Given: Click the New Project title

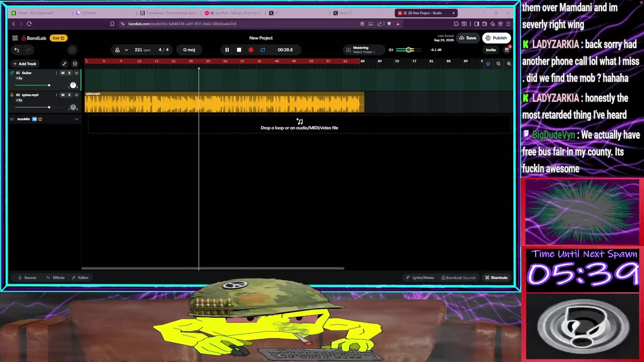Looking at the screenshot, I should pos(261,38).
